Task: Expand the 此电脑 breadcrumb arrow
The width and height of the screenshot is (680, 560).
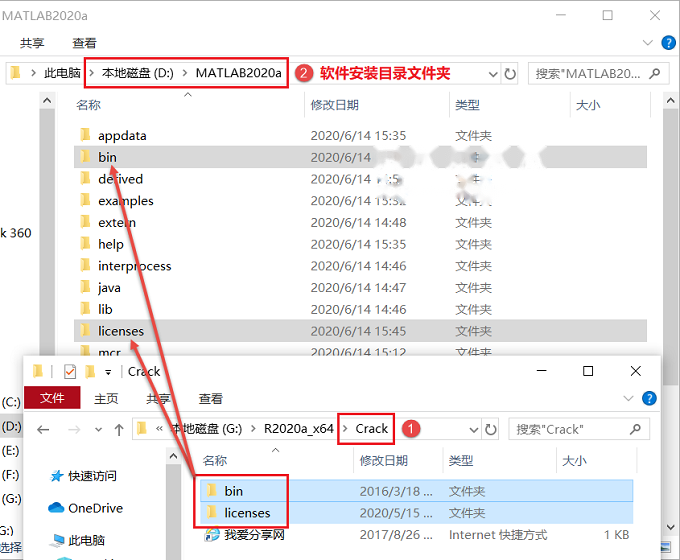Action: point(92,73)
